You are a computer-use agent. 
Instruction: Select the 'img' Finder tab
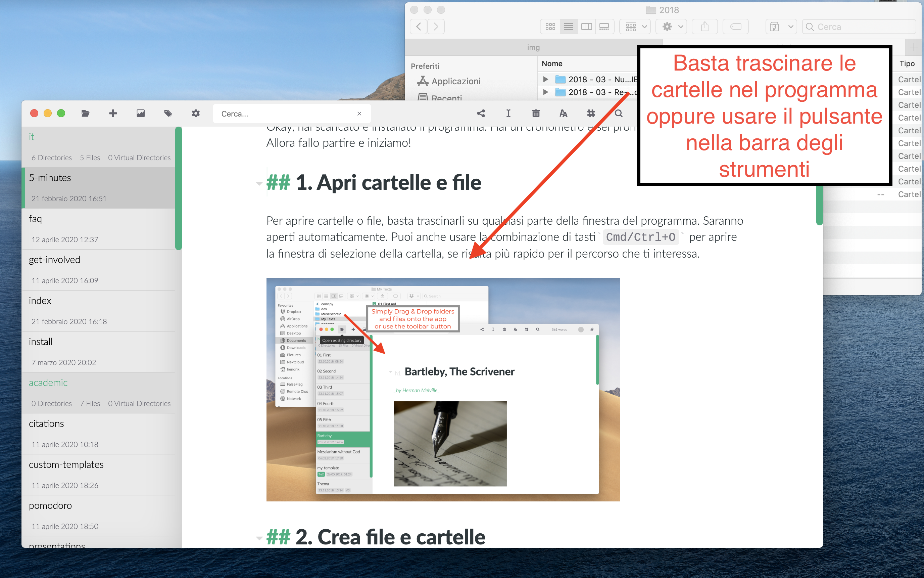point(533,47)
